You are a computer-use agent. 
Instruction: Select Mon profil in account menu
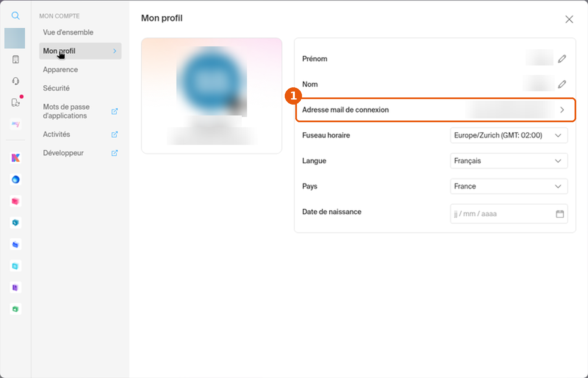tap(80, 51)
